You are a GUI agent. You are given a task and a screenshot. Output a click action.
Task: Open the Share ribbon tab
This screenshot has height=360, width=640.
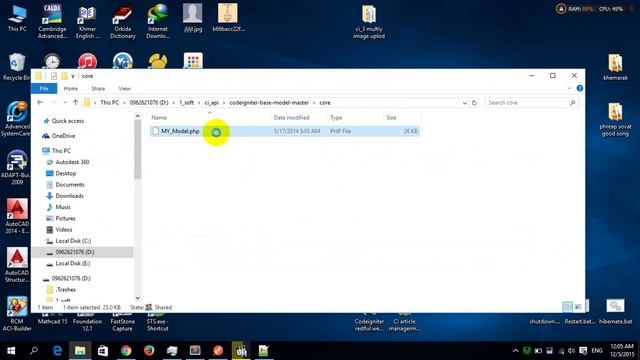[x=98, y=89]
